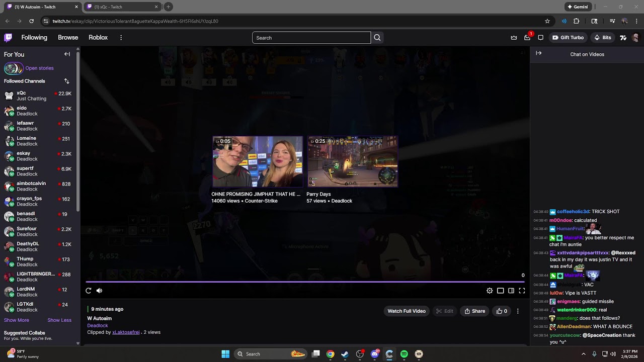The image size is (644, 362).
Task: Open Twitch user avatar menu
Action: tap(635, 38)
